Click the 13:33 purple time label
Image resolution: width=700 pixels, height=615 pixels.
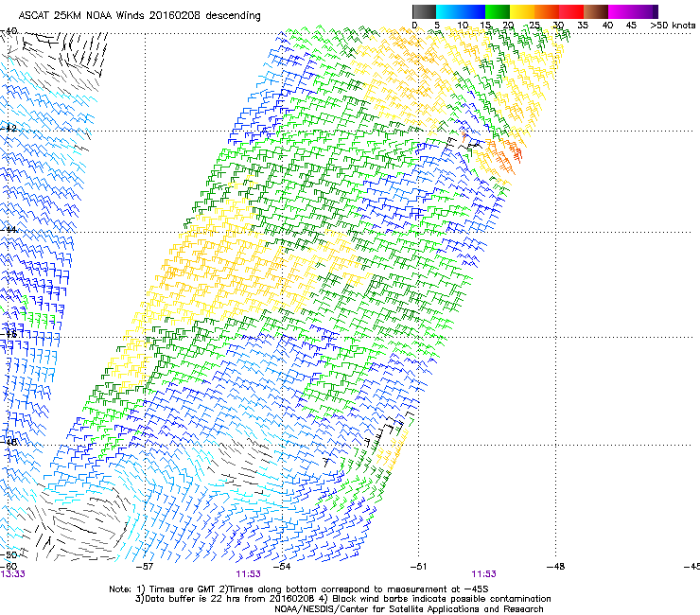[12, 574]
